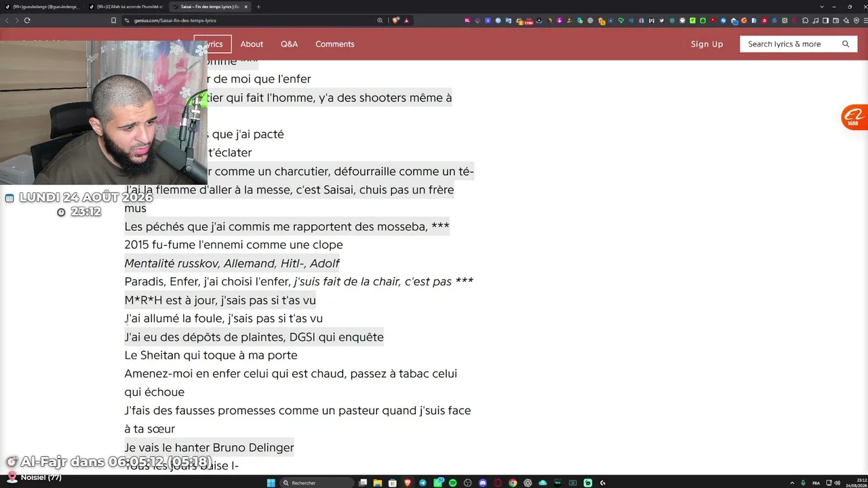
Task: Click lyric starting Amenez-moi en enfer
Action: [291, 382]
